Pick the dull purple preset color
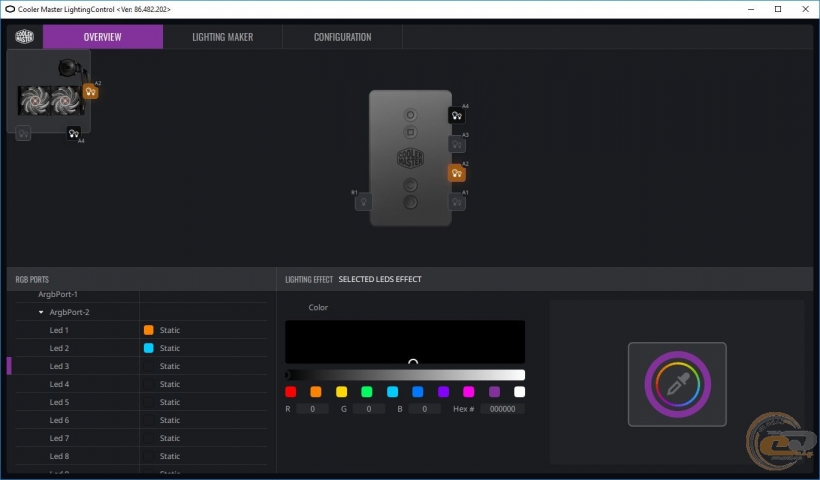The image size is (820, 480). pos(494,392)
